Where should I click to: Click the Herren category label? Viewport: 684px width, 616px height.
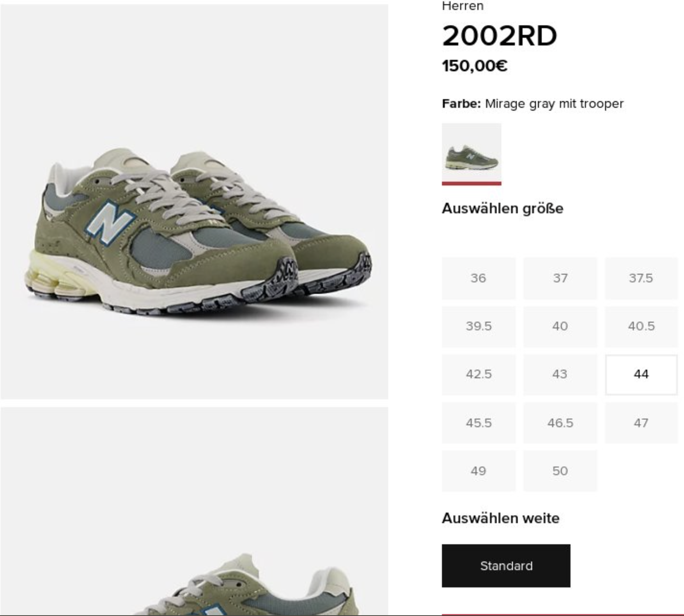click(462, 6)
